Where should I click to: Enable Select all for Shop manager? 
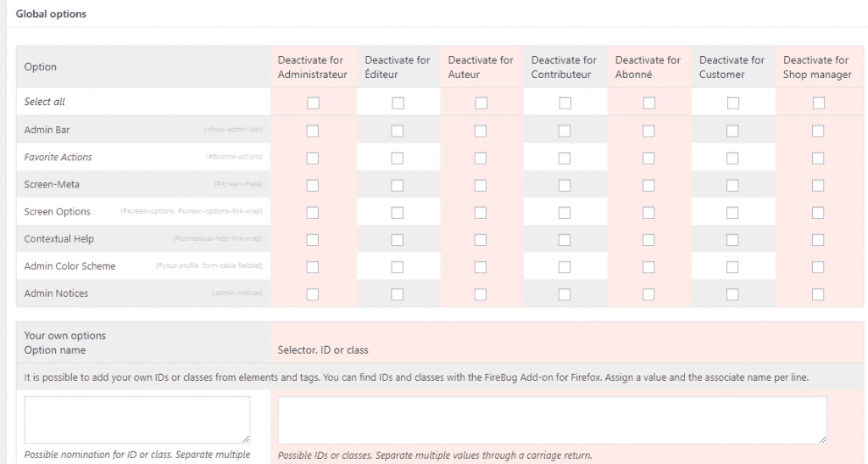(818, 103)
